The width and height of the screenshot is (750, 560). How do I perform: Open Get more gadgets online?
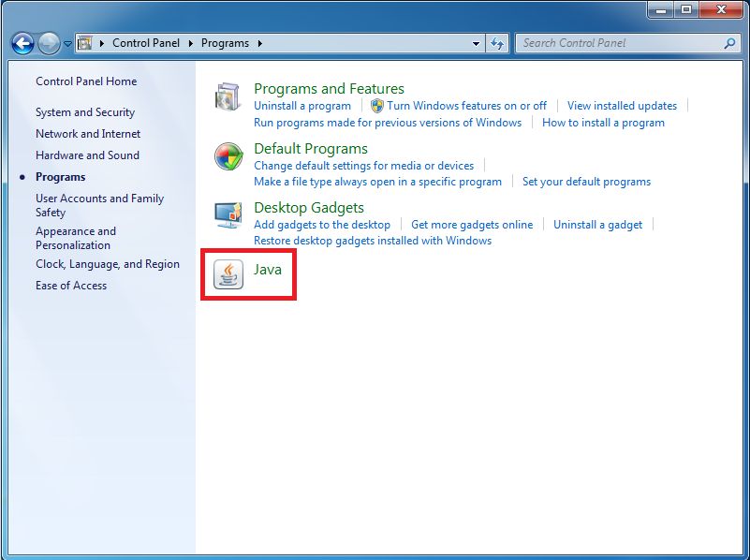click(x=472, y=225)
